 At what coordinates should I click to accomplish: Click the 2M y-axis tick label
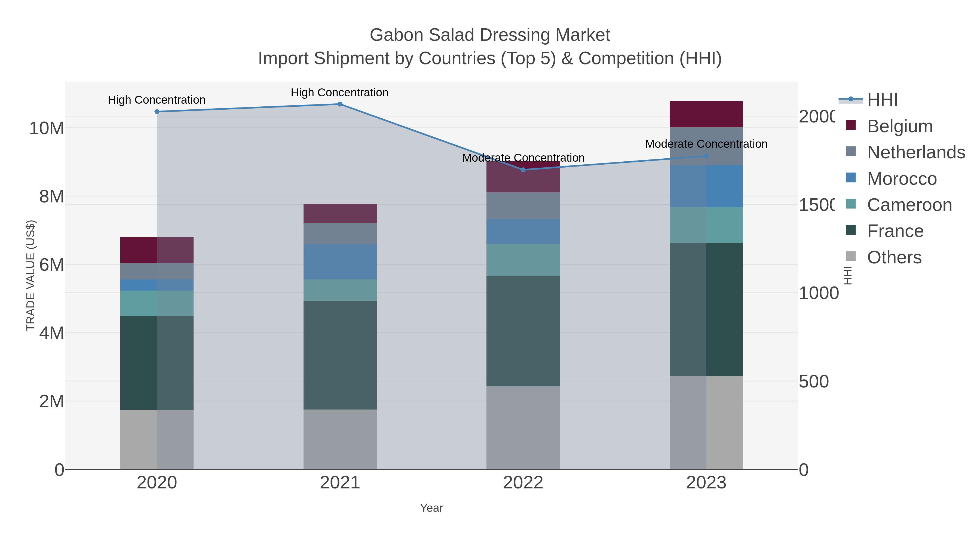[52, 401]
